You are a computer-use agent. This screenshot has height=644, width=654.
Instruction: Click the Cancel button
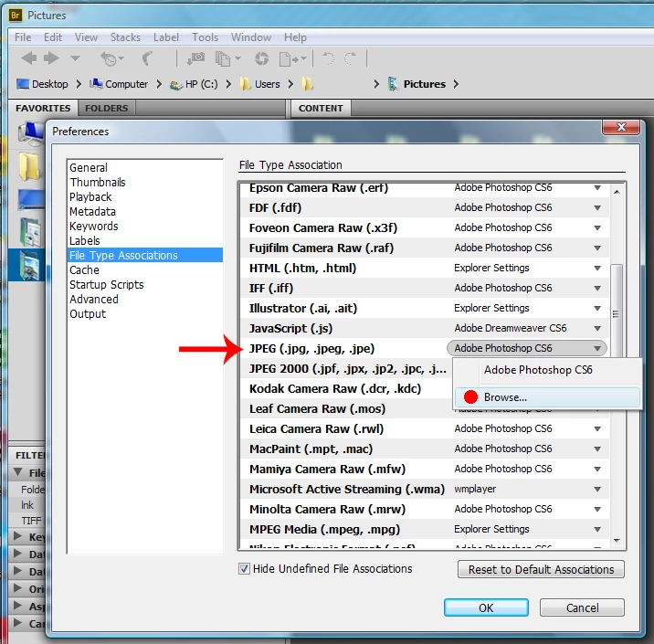[582, 607]
